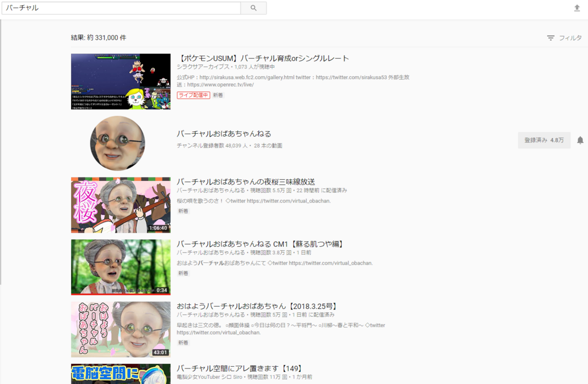Open the CM1 蘇る肌つや編 video thumbnail
588x384 pixels.
[x=121, y=267]
